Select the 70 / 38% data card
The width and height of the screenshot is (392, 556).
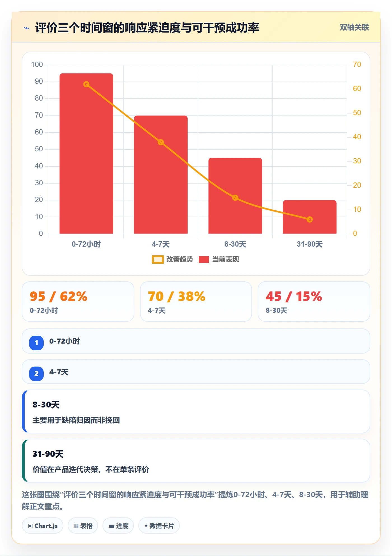pyautogui.click(x=196, y=301)
